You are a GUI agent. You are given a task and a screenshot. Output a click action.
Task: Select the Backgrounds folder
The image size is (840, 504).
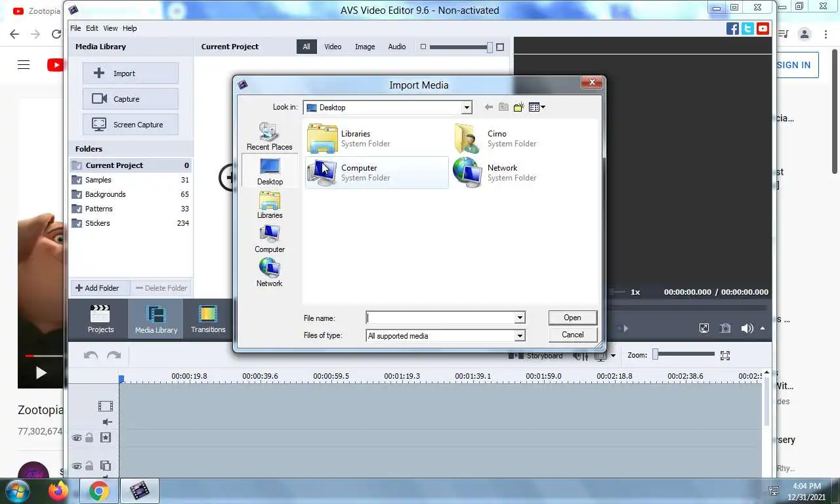point(131,194)
